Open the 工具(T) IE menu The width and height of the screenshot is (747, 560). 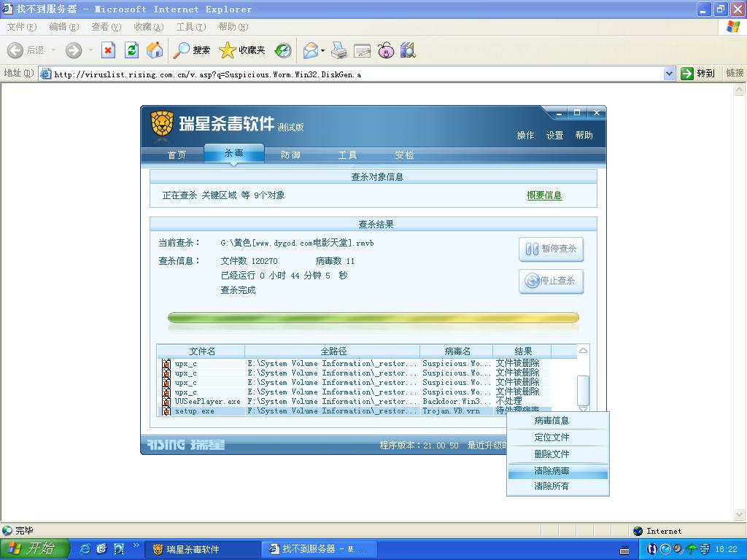pyautogui.click(x=191, y=27)
